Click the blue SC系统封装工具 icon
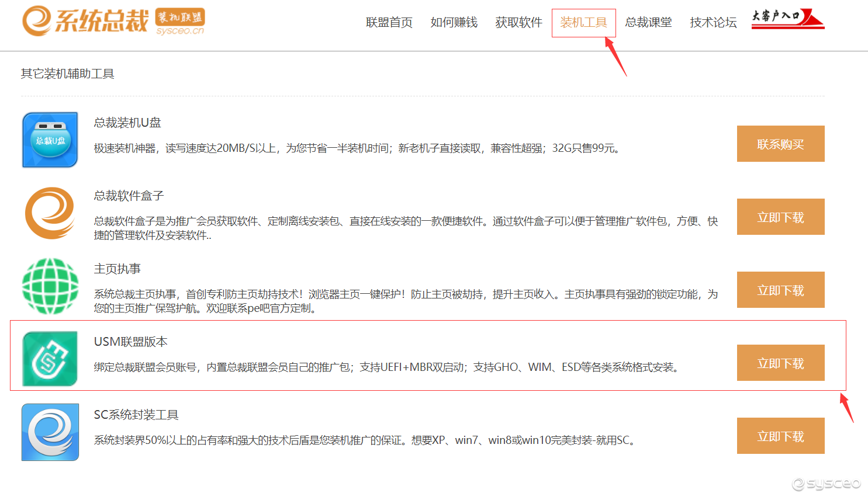 click(50, 432)
